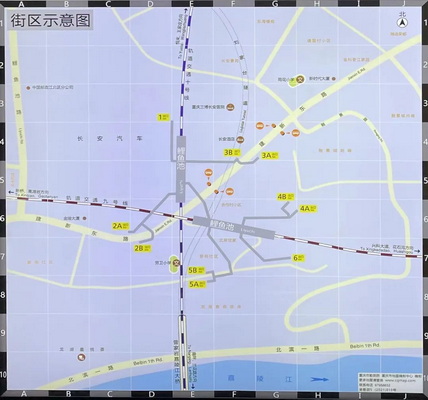Click hospital icon beside 重庆三博长安医院

230,107
